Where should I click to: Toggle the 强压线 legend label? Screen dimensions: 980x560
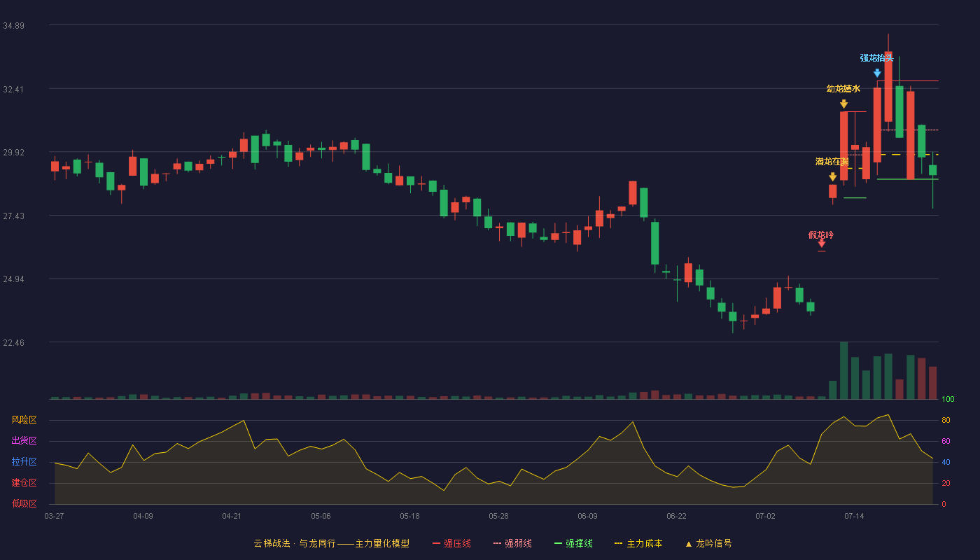point(457,544)
